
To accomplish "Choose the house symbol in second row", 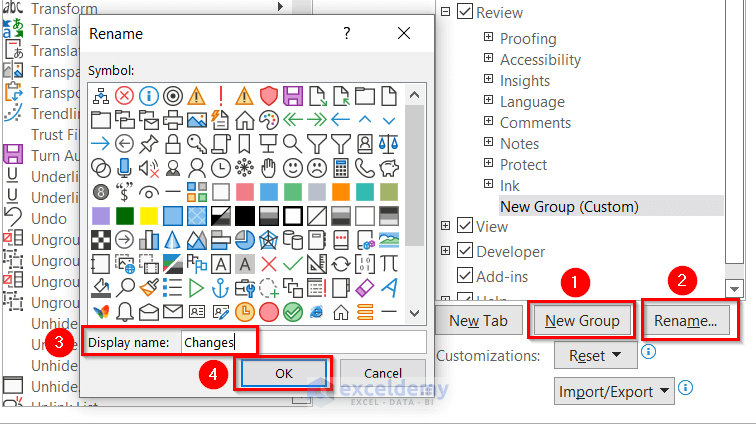I will 244,120.
